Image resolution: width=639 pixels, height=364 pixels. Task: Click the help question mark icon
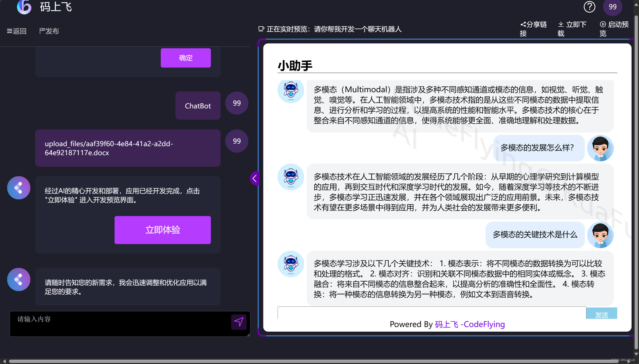(x=589, y=7)
